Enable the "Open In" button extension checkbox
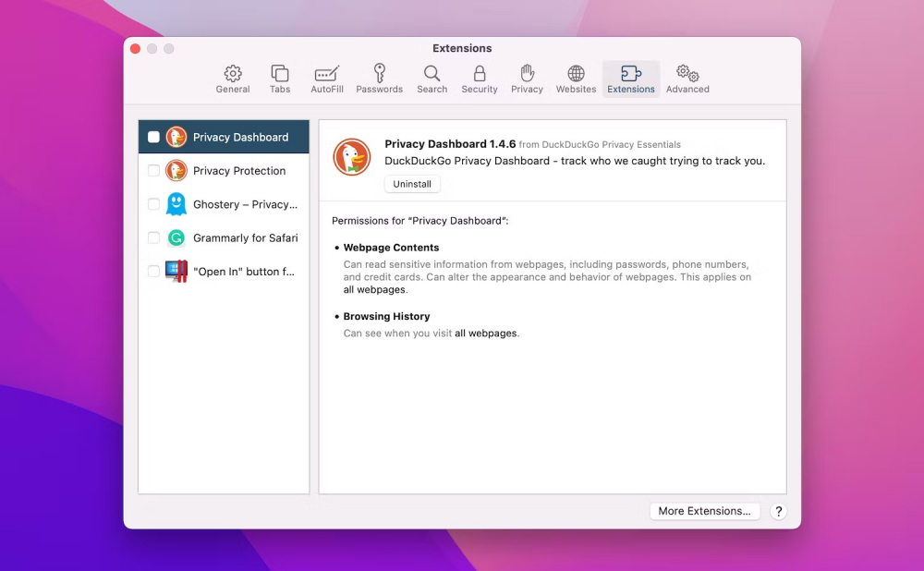Screen dimensions: 924x571 (x=153, y=272)
